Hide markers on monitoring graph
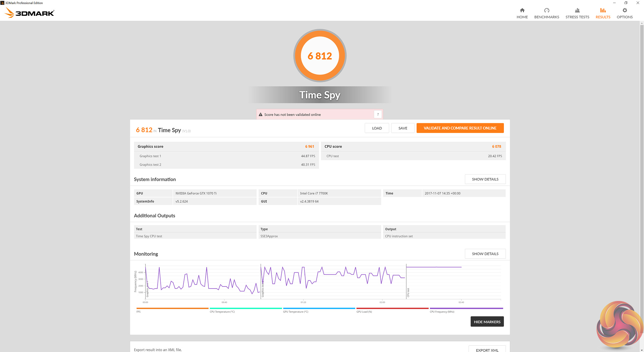Image resolution: width=644 pixels, height=352 pixels. (487, 322)
